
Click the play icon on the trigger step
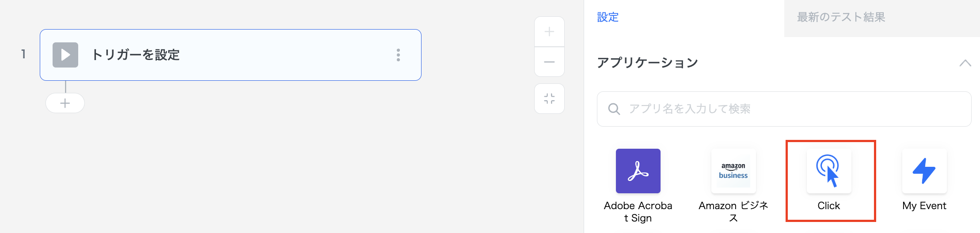[65, 55]
